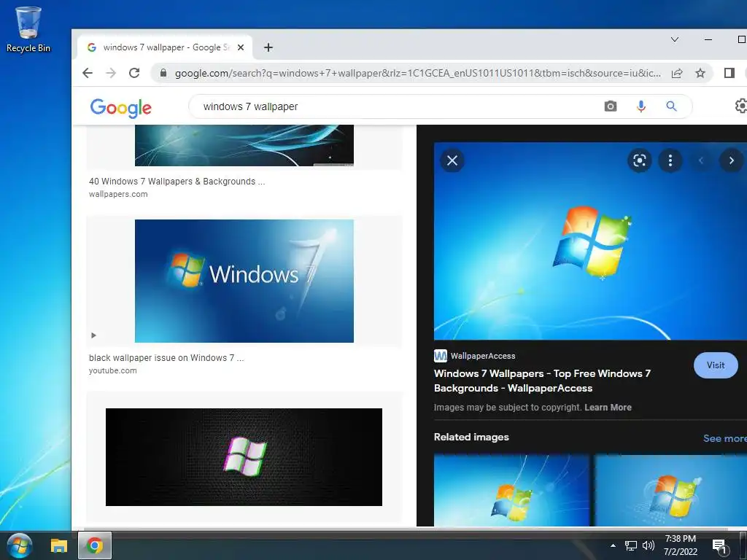Expand the tab search chevron
Screen dimensions: 747x560
pos(675,39)
